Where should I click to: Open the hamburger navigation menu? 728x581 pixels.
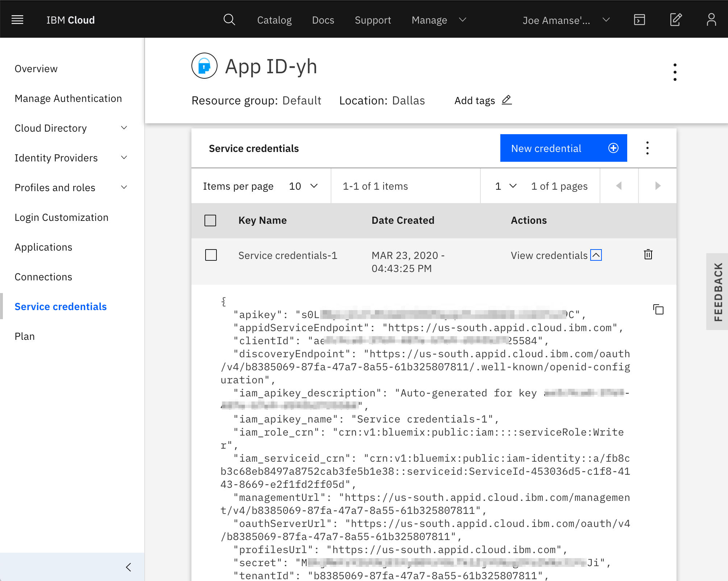pyautogui.click(x=17, y=20)
